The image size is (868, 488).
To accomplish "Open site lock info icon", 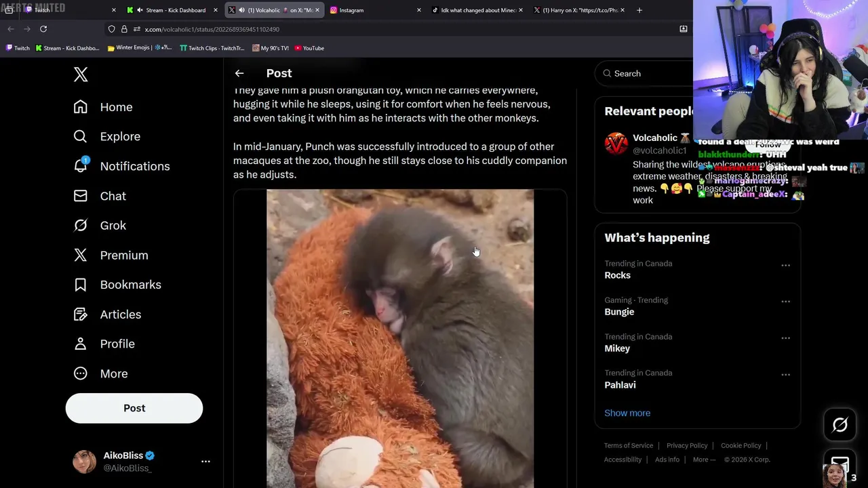I will 124,29.
